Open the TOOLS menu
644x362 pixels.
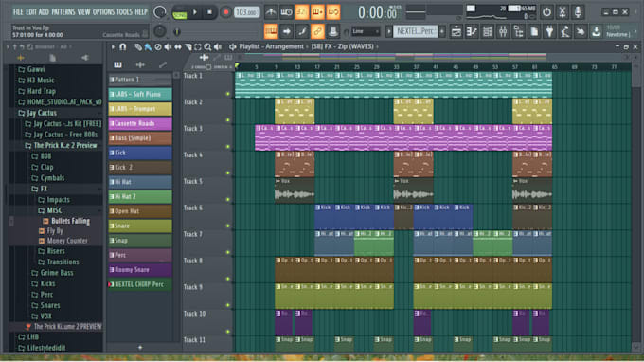[x=125, y=12]
